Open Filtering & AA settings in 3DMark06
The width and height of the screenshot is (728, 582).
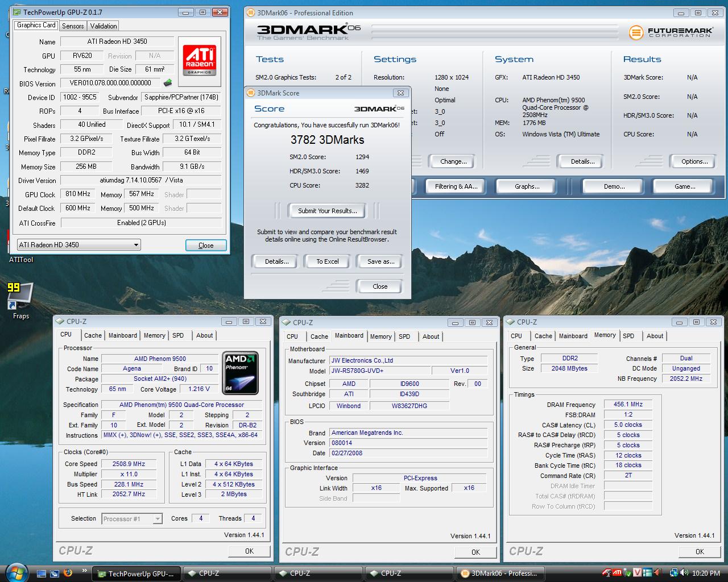click(x=456, y=186)
